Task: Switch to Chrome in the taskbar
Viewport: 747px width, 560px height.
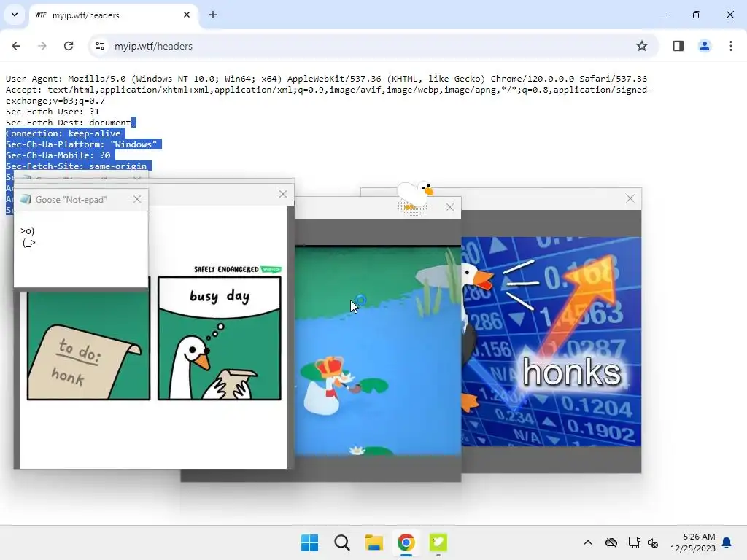Action: [x=406, y=542]
